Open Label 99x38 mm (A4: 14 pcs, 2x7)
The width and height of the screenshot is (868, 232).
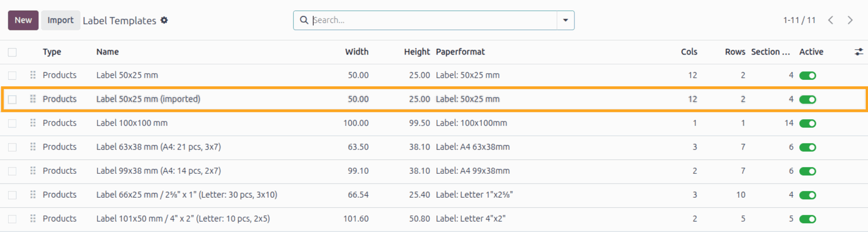tap(159, 171)
